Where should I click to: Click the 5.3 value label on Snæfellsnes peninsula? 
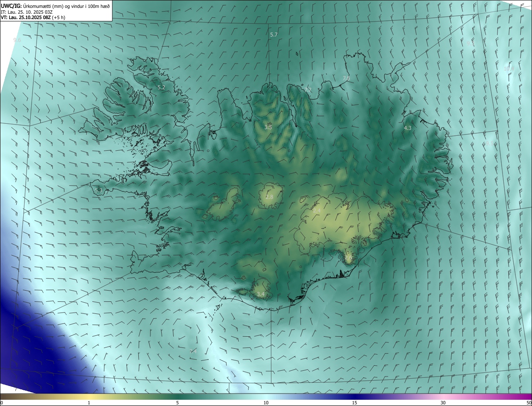point(99,190)
